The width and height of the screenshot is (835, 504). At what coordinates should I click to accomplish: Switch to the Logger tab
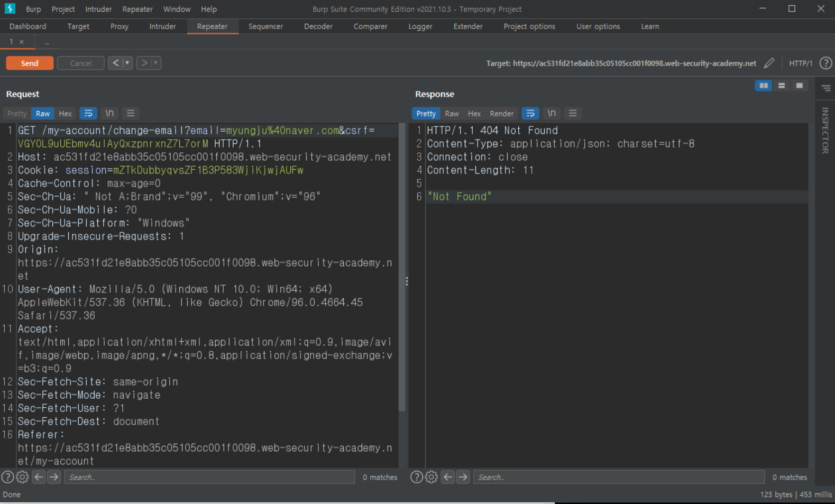[x=420, y=26]
